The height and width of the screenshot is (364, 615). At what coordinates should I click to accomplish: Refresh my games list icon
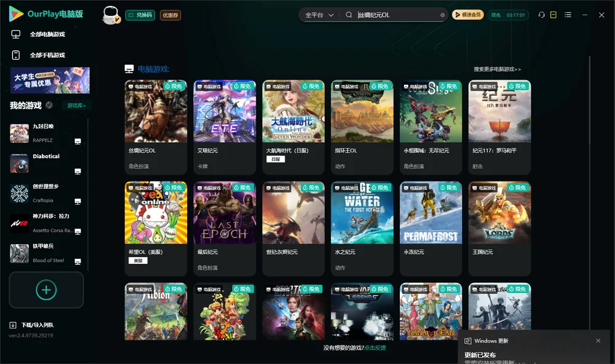click(49, 105)
